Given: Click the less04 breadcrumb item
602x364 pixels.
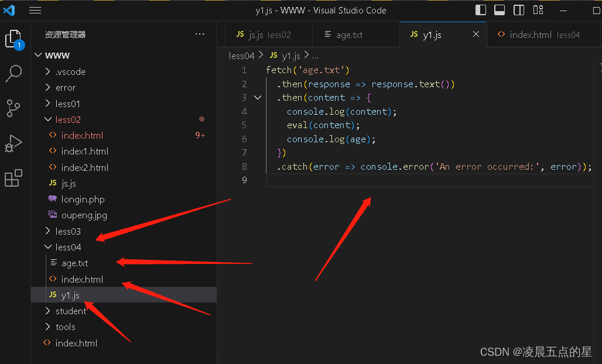Looking at the screenshot, I should pyautogui.click(x=241, y=55).
